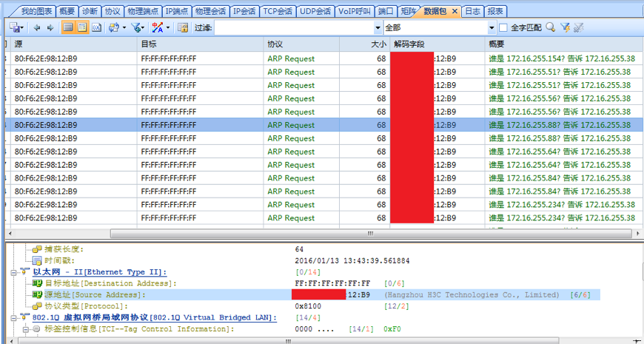Screen dimensions: 644x344
Task: Click the export/save packets icon
Action: point(16,28)
